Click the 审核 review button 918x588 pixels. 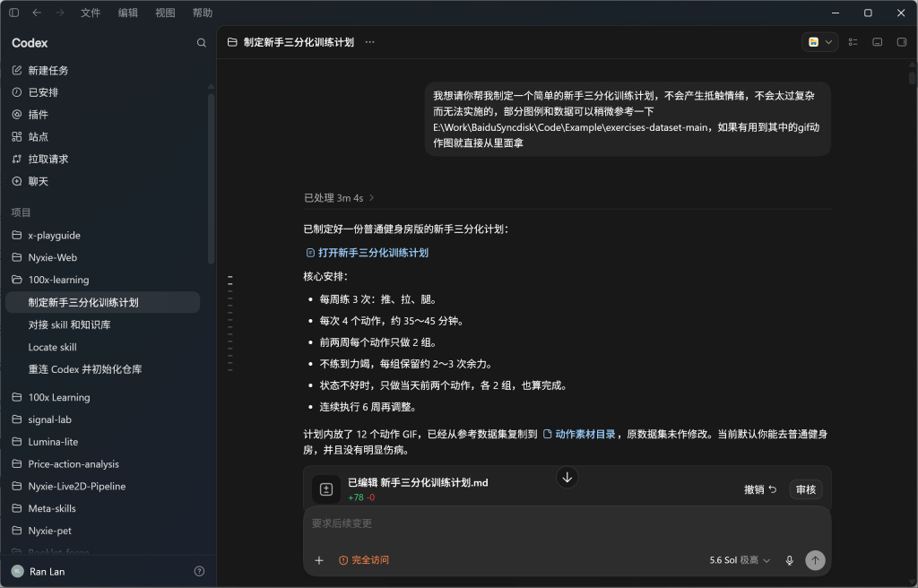(806, 489)
